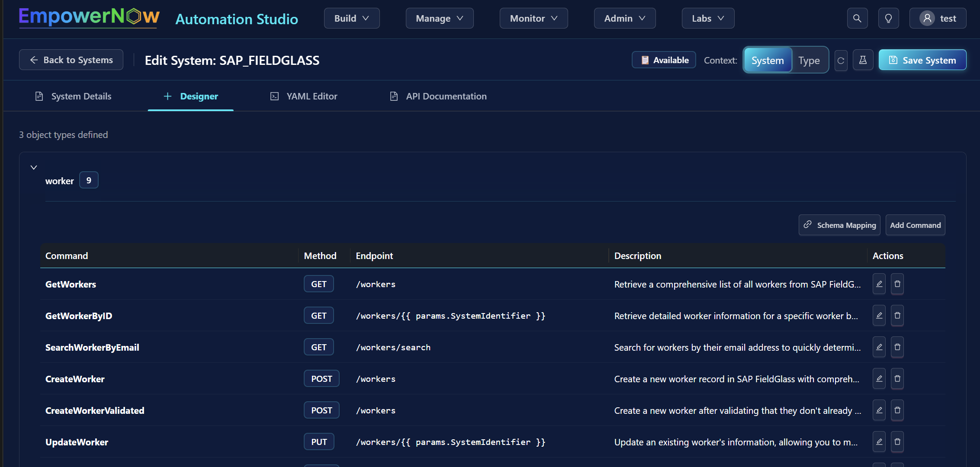This screenshot has height=467, width=980.
Task: Click the Add Command button
Action: point(915,225)
